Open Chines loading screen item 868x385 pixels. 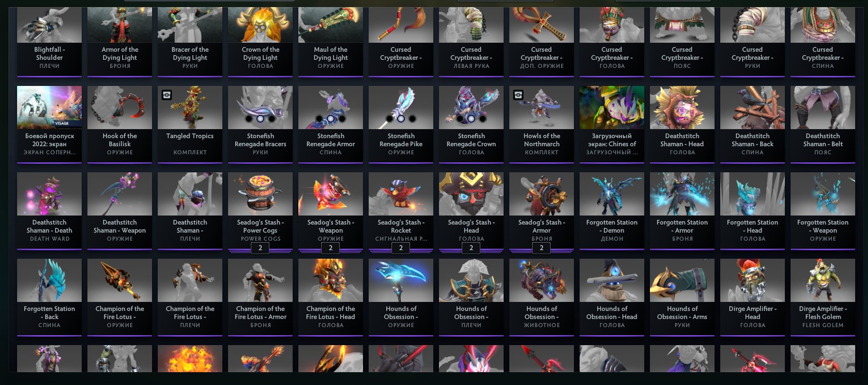(612, 124)
